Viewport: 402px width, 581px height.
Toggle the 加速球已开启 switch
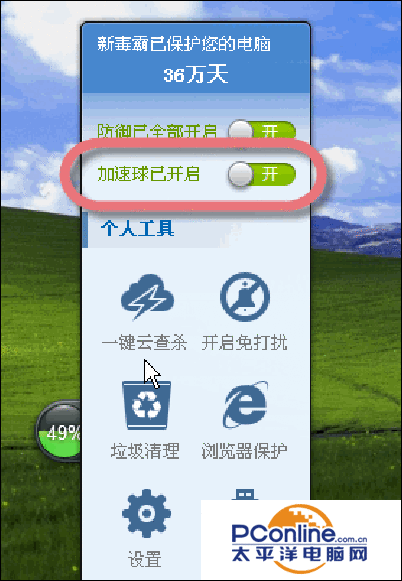click(x=262, y=174)
